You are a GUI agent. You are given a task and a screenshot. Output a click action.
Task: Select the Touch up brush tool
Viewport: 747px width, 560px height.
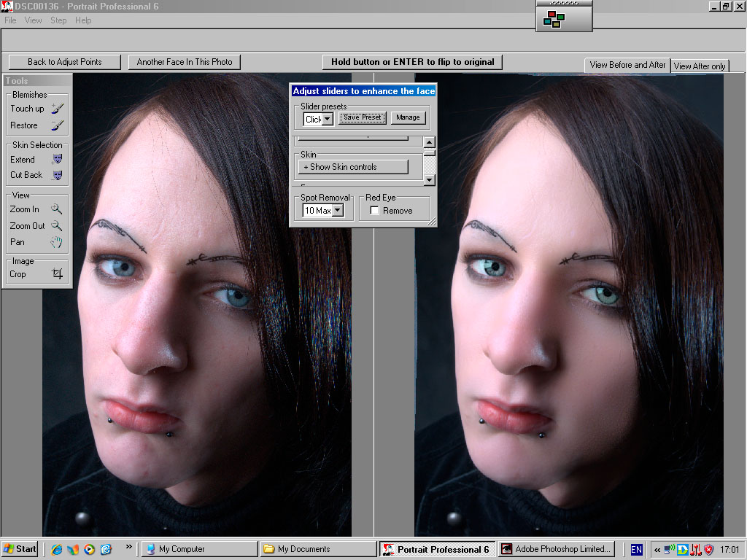pyautogui.click(x=37, y=109)
